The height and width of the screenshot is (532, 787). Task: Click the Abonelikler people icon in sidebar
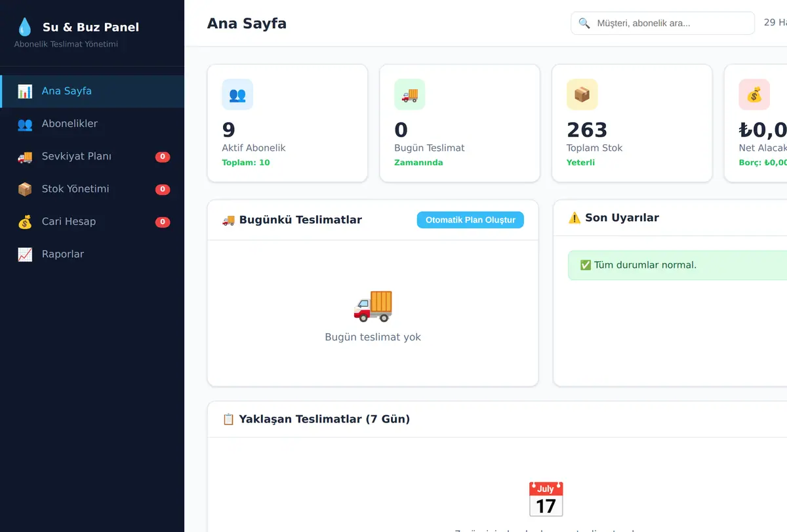click(25, 124)
